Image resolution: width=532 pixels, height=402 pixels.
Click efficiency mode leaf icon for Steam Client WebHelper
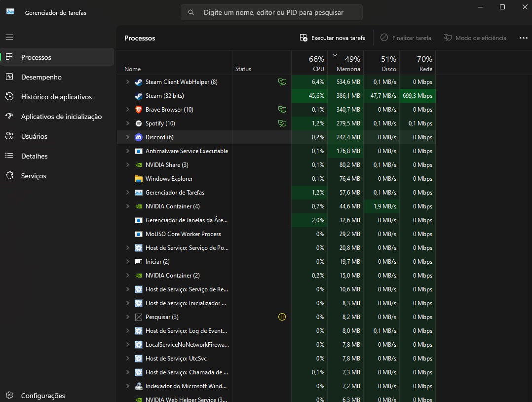tap(282, 82)
